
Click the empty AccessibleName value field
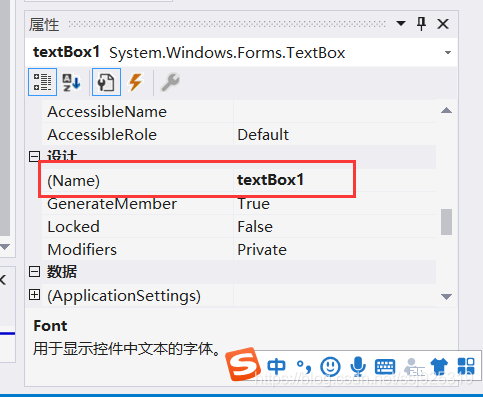point(335,112)
